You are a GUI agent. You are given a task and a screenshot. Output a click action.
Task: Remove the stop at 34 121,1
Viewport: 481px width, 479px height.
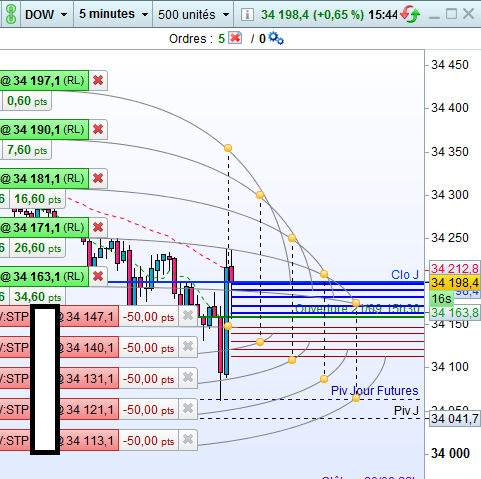click(188, 408)
